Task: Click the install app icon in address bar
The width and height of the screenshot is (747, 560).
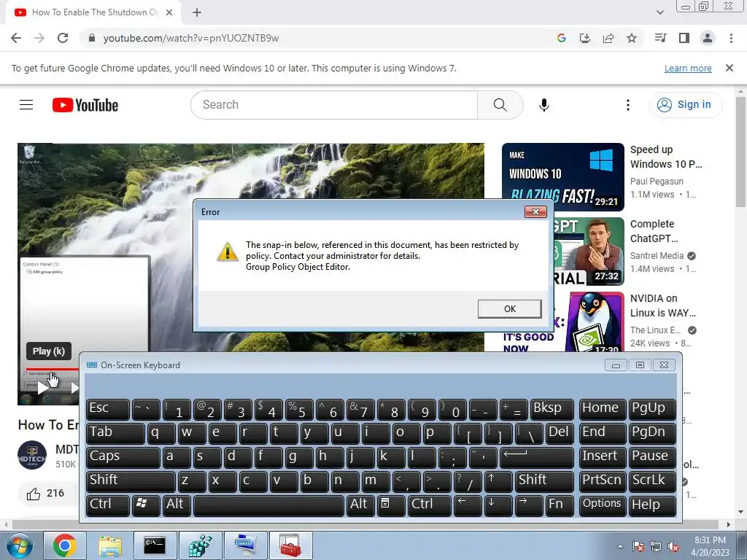Action: coord(585,38)
